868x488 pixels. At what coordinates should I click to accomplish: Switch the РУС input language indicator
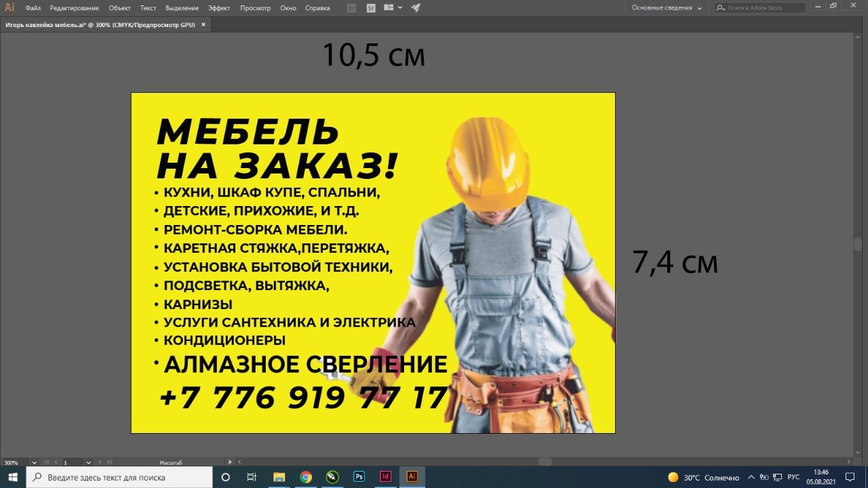(x=793, y=477)
